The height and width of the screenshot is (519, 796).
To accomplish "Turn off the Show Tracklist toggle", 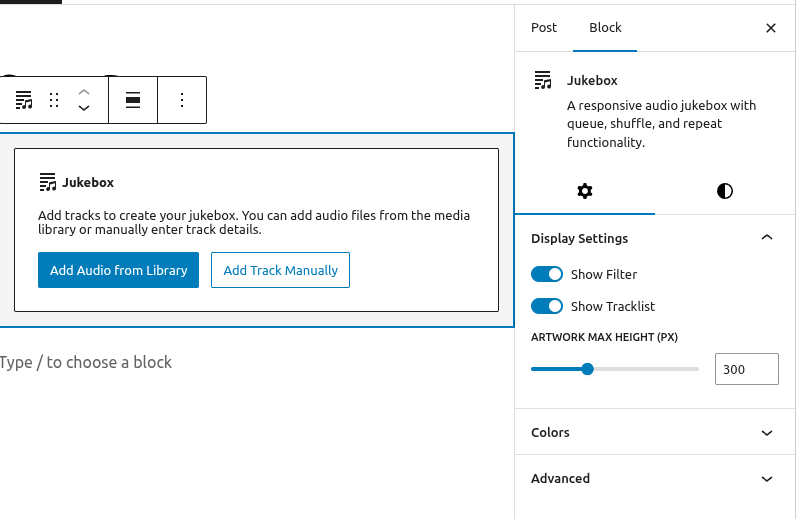I will point(547,306).
